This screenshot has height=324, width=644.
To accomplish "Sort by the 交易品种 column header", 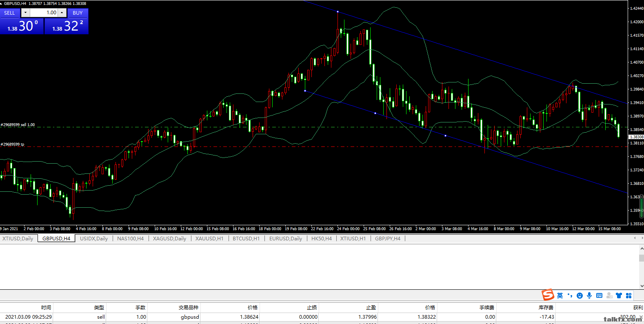I will point(173,307).
